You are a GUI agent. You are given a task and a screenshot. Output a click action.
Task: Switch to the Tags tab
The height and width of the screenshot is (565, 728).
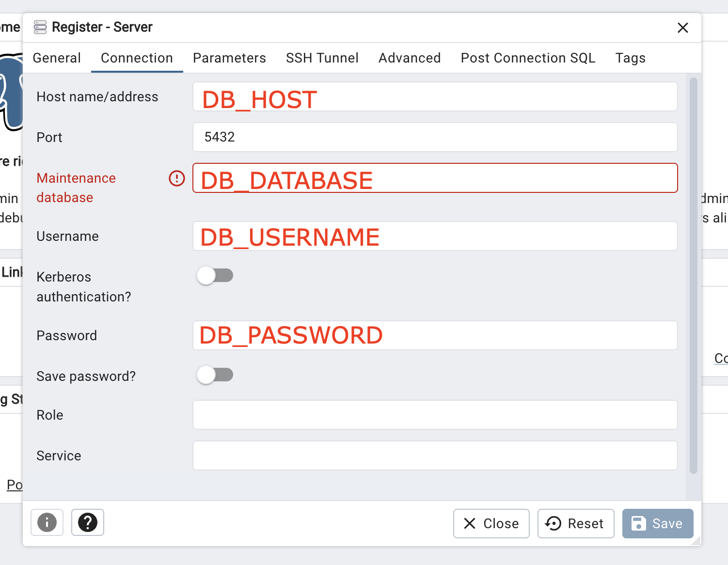click(x=630, y=58)
